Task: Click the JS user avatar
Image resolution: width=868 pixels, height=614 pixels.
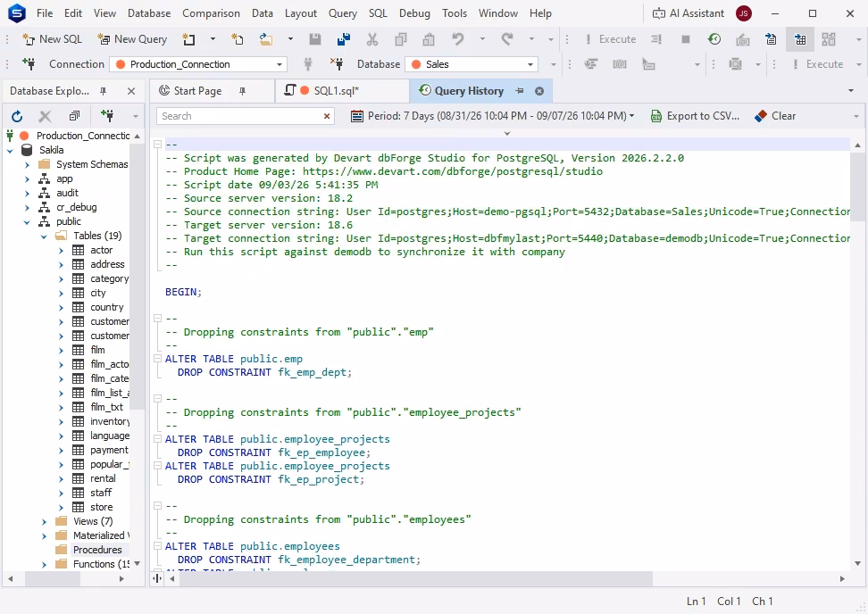Action: pyautogui.click(x=744, y=13)
